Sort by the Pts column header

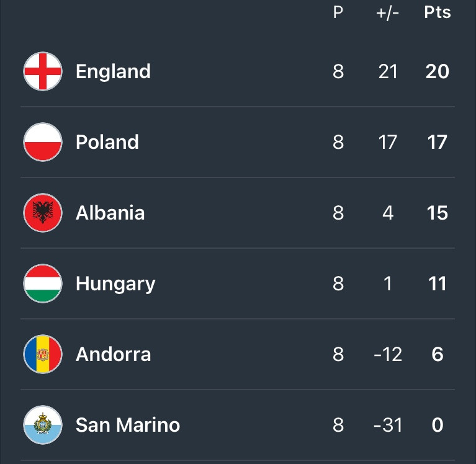pos(438,12)
